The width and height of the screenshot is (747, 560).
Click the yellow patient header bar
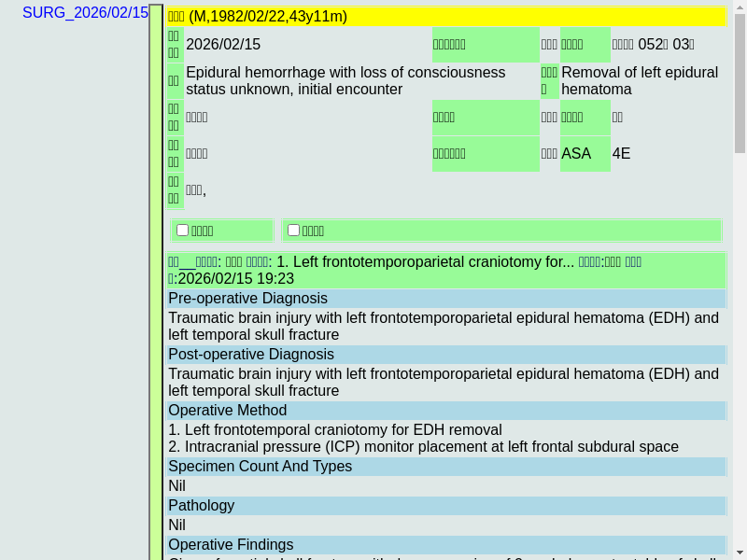point(446,16)
